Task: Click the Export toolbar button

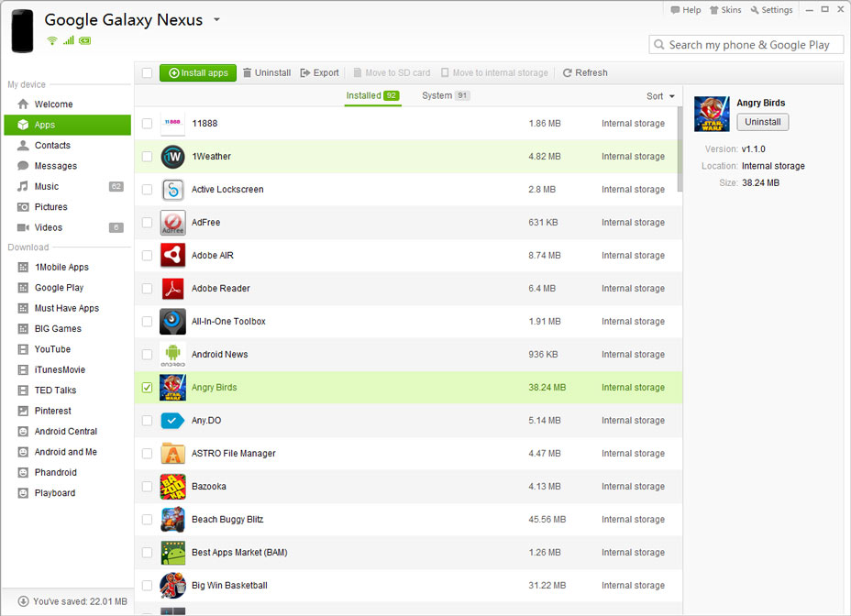Action: (x=319, y=73)
